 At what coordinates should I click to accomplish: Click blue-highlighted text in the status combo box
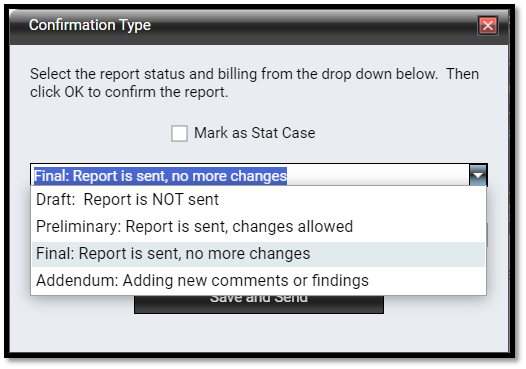(x=160, y=176)
